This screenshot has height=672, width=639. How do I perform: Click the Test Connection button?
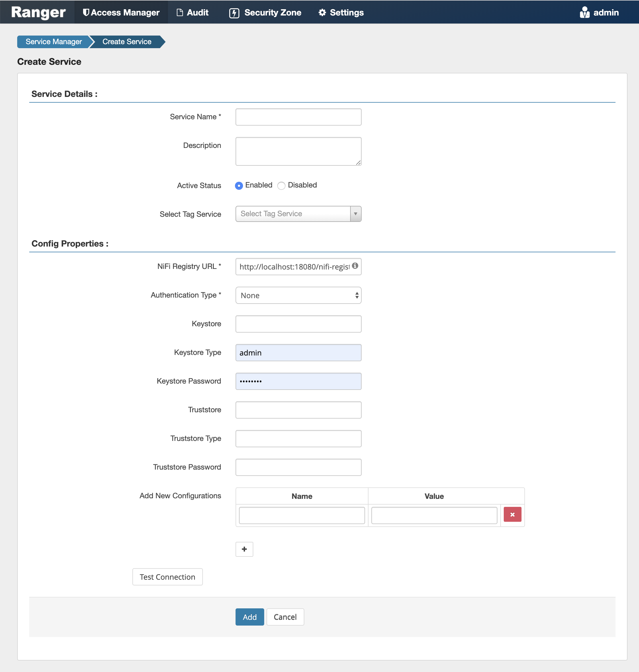(x=167, y=577)
